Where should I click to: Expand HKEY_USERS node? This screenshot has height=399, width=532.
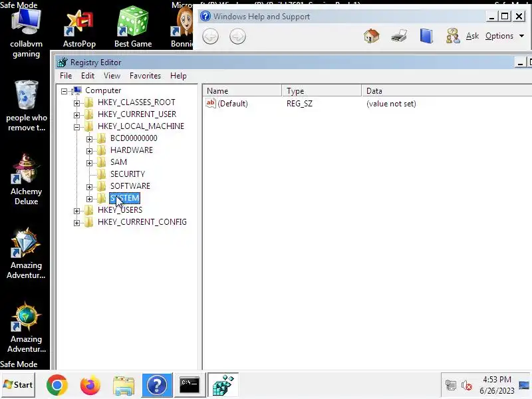[76, 211]
